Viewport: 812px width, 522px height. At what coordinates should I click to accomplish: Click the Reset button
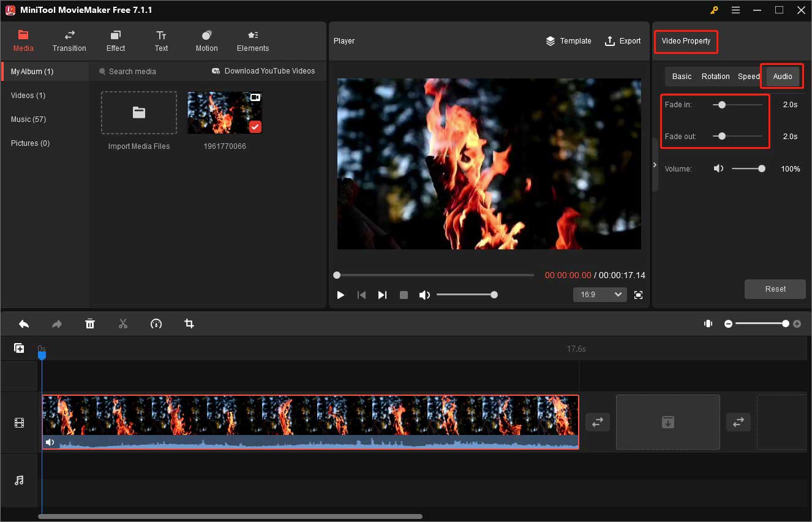775,289
